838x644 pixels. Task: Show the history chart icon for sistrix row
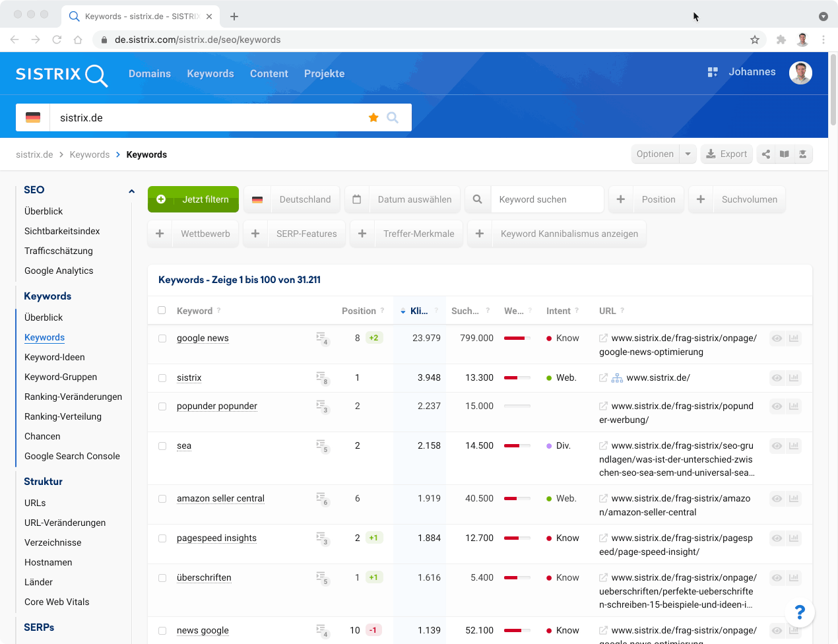point(794,378)
